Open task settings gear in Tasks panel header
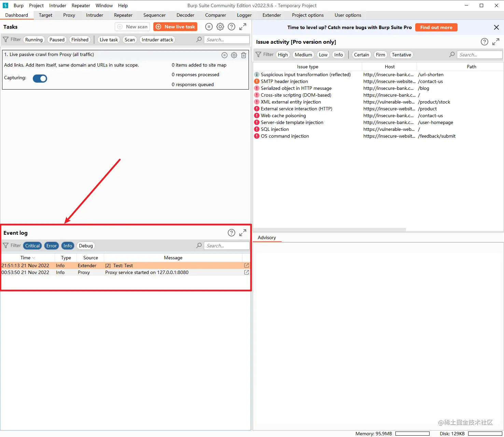The image size is (504, 437). 220,27
